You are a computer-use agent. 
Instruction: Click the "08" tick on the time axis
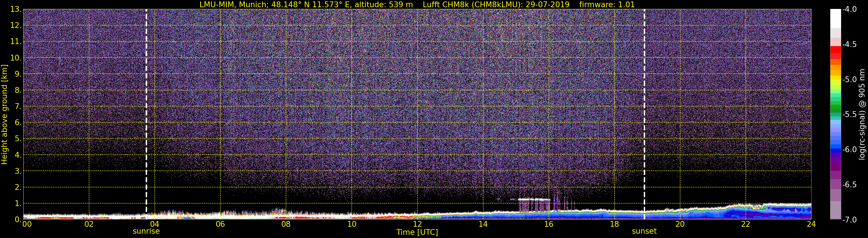(286, 224)
